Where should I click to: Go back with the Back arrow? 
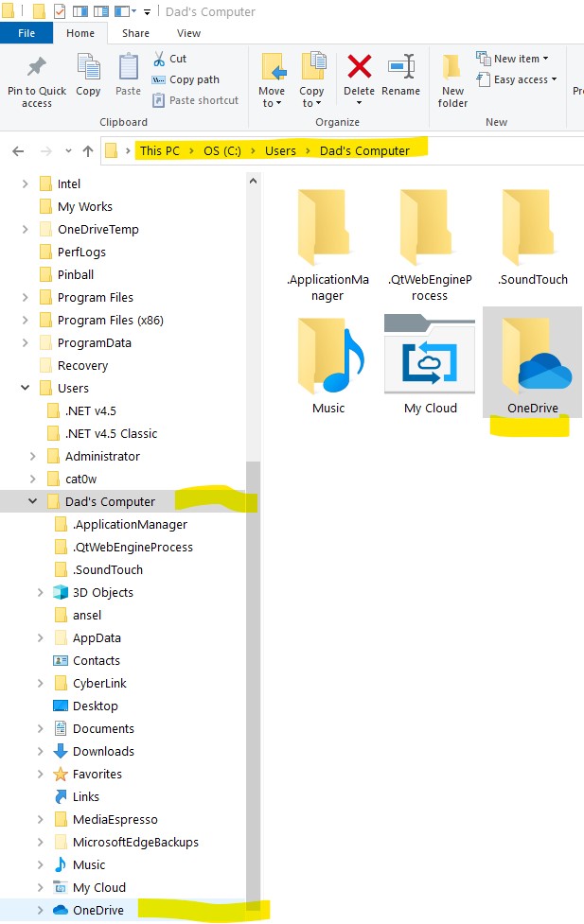point(18,151)
